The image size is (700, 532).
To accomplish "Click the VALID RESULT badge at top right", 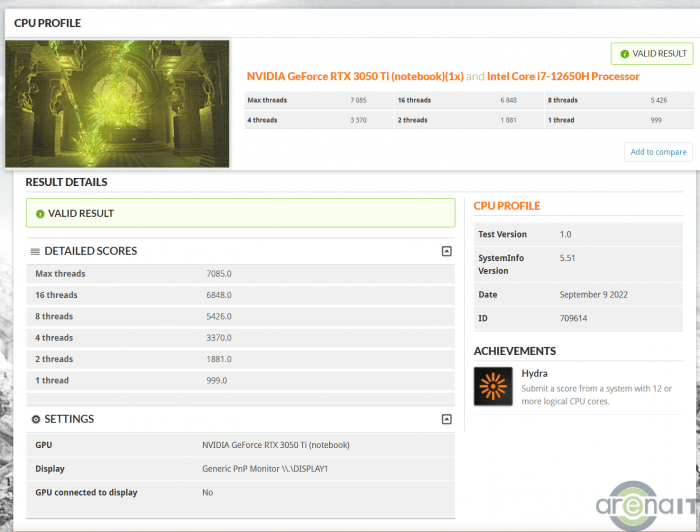I will pyautogui.click(x=652, y=54).
